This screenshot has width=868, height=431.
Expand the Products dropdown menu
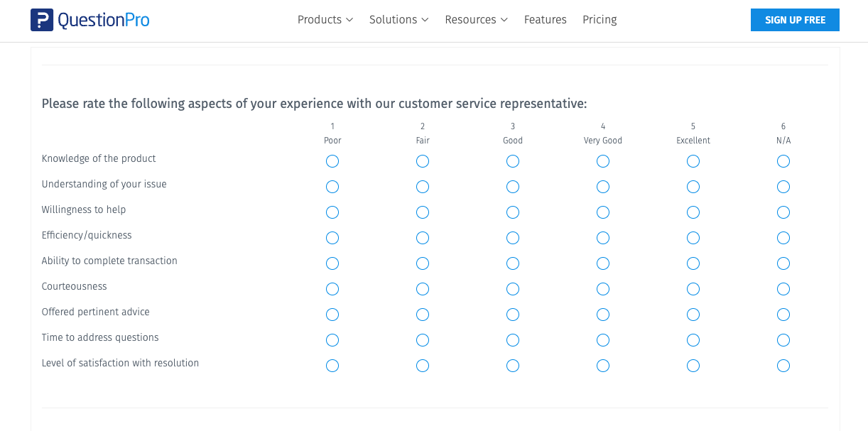tap(325, 20)
